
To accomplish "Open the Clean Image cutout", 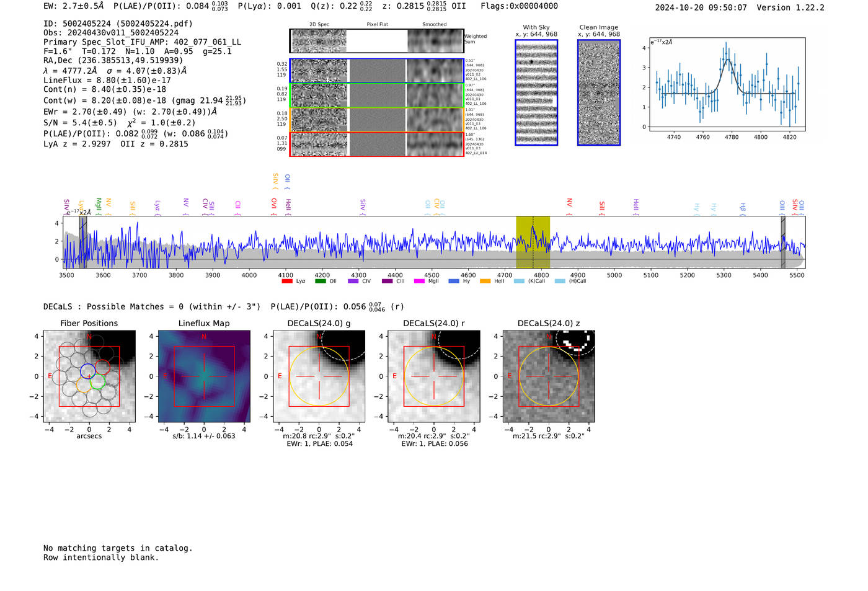I will pyautogui.click(x=599, y=92).
